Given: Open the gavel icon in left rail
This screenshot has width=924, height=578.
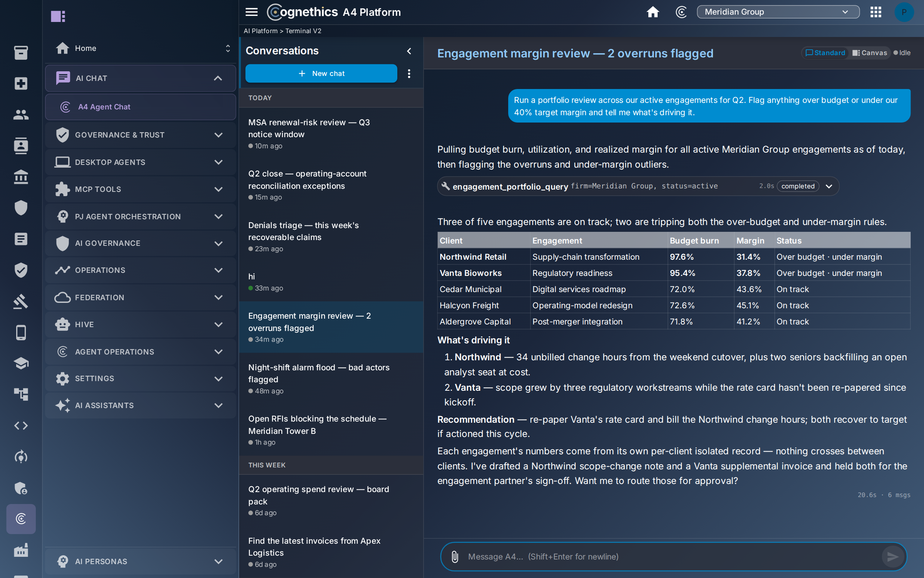Looking at the screenshot, I should [x=21, y=301].
